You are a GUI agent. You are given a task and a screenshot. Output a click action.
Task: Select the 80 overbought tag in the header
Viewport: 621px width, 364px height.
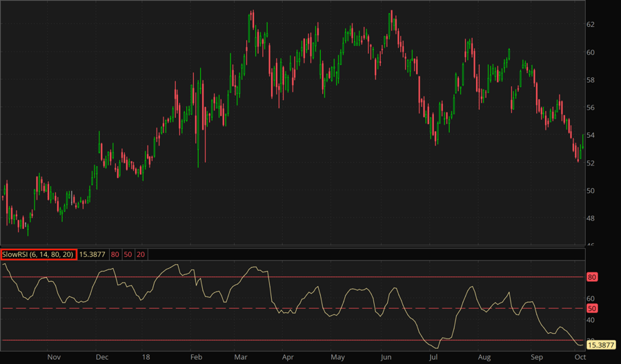pos(115,254)
